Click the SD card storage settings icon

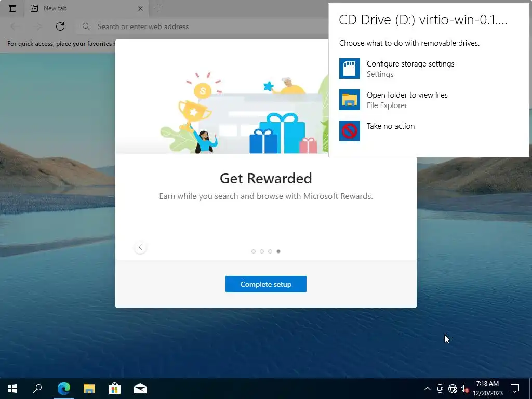tap(350, 69)
